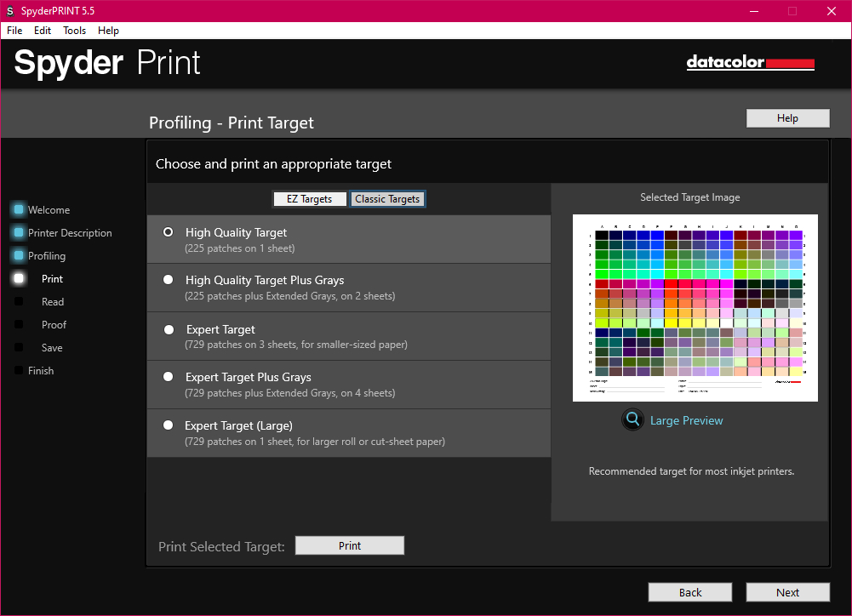Image resolution: width=852 pixels, height=616 pixels.
Task: Open the Help menu in menu bar
Action: 108,31
